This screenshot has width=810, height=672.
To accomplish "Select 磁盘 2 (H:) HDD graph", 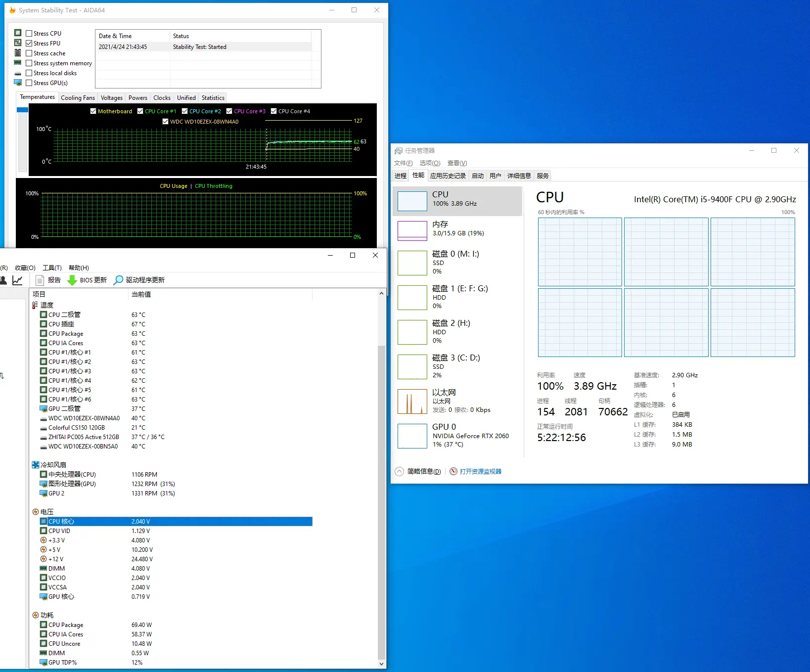I will coord(412,332).
